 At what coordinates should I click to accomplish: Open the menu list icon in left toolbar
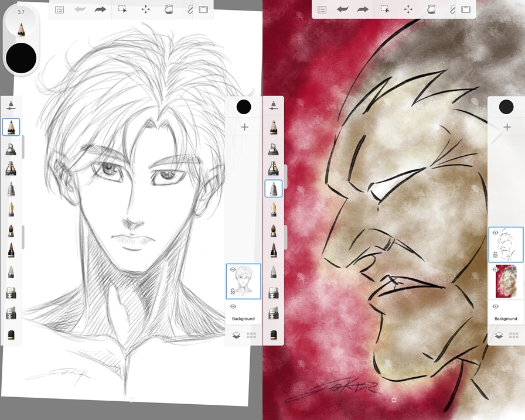tap(59, 9)
